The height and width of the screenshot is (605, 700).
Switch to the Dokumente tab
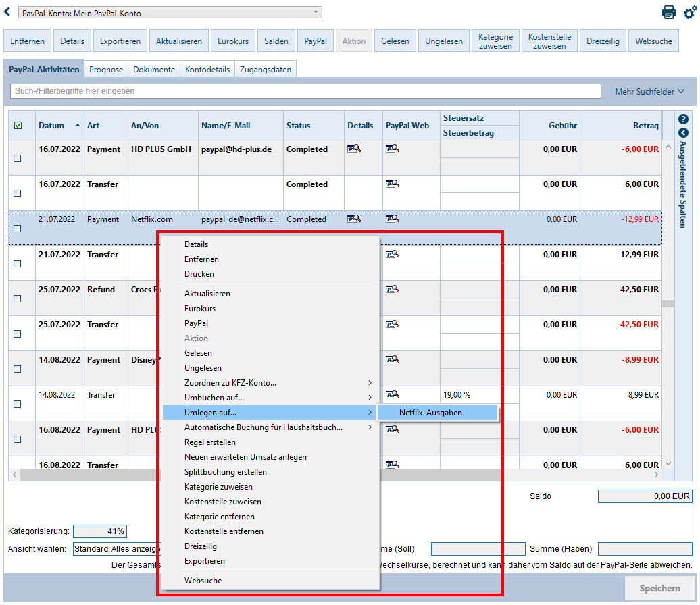click(154, 69)
